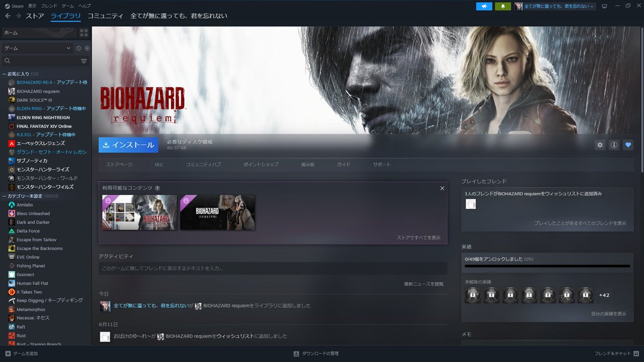The width and height of the screenshot is (644, 362).
Task: Open the コミュニティハブ game tab
Action: pyautogui.click(x=203, y=164)
